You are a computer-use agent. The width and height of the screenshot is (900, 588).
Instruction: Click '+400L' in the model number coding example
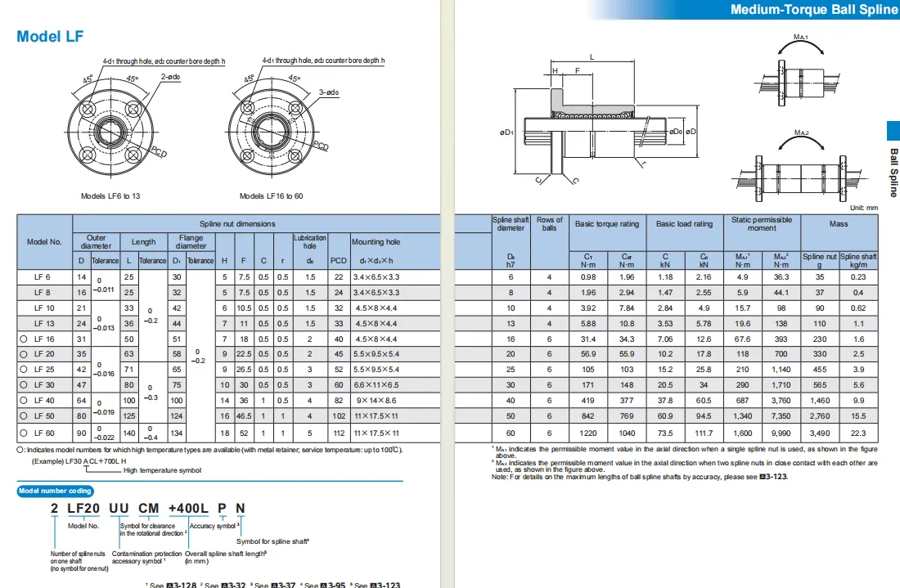(188, 508)
